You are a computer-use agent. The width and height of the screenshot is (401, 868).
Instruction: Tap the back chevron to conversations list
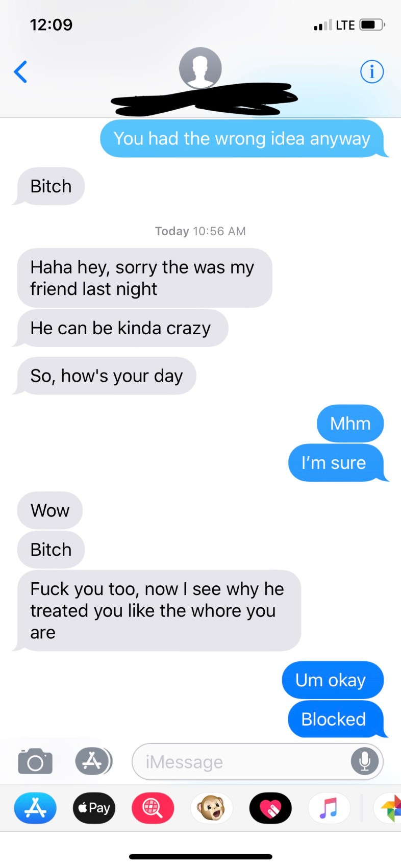[x=20, y=71]
